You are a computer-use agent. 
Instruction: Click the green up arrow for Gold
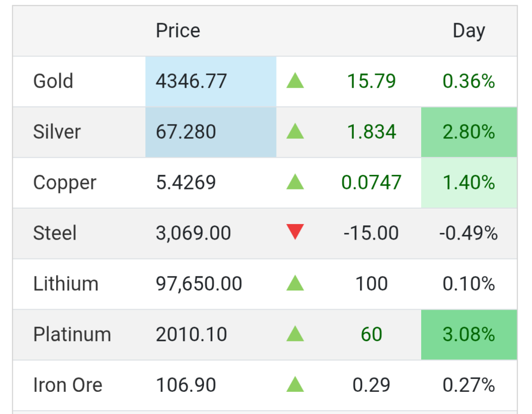295,81
